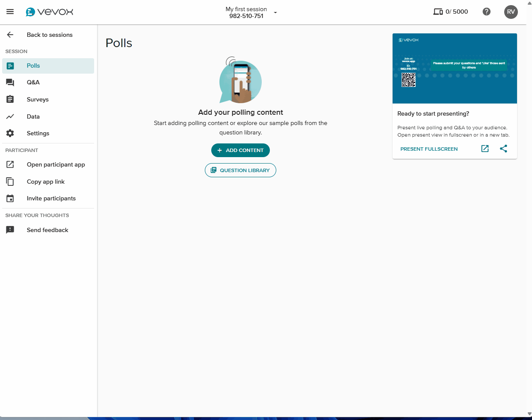Screen dimensions: 532x420
Task: Click the Open participant app external-link icon
Action: (10, 164)
